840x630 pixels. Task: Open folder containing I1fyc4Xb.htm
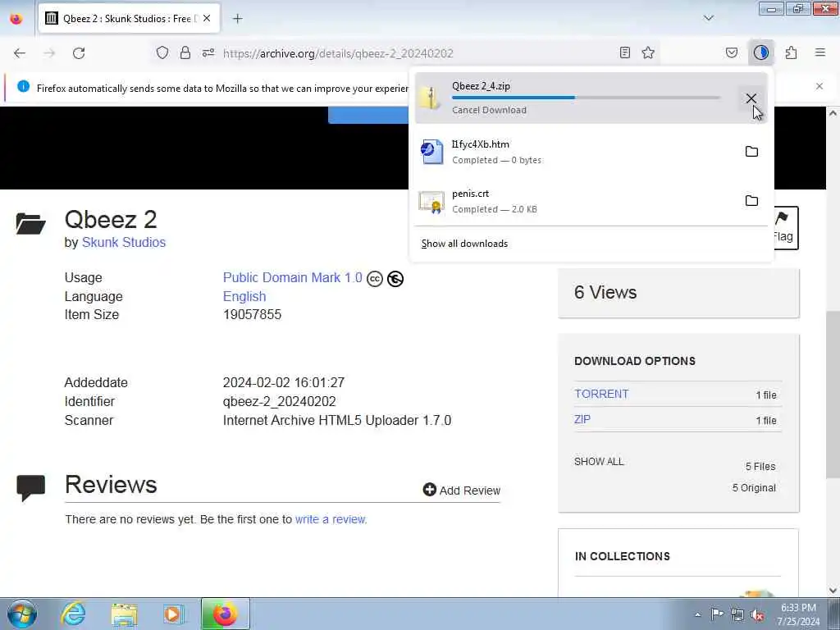pos(751,152)
